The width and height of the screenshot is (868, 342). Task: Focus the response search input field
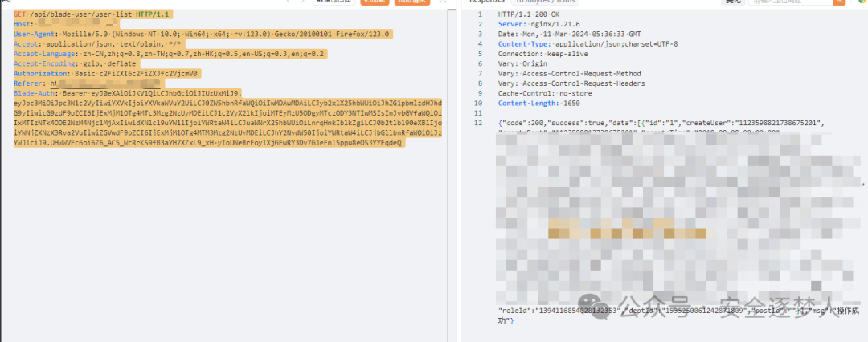point(791,2)
